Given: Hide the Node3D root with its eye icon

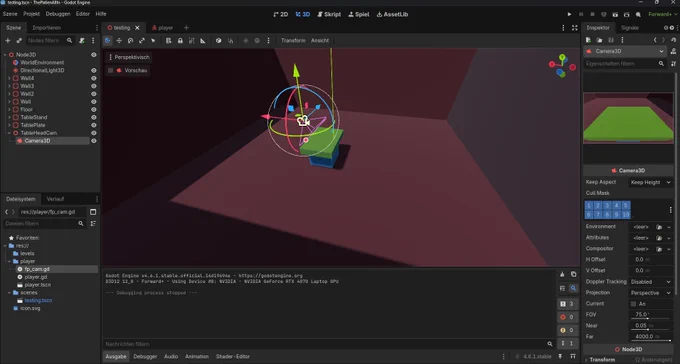Looking at the screenshot, I should pyautogui.click(x=93, y=55).
